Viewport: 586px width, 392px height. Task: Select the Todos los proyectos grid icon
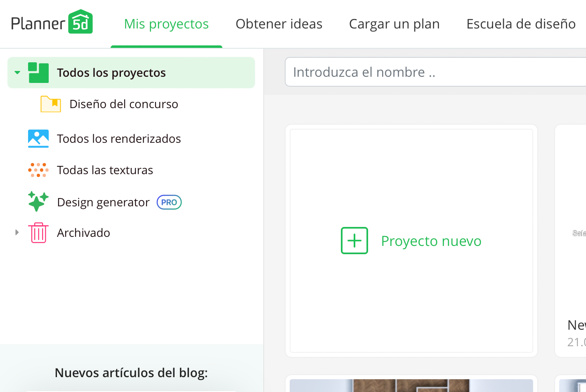[x=38, y=72]
